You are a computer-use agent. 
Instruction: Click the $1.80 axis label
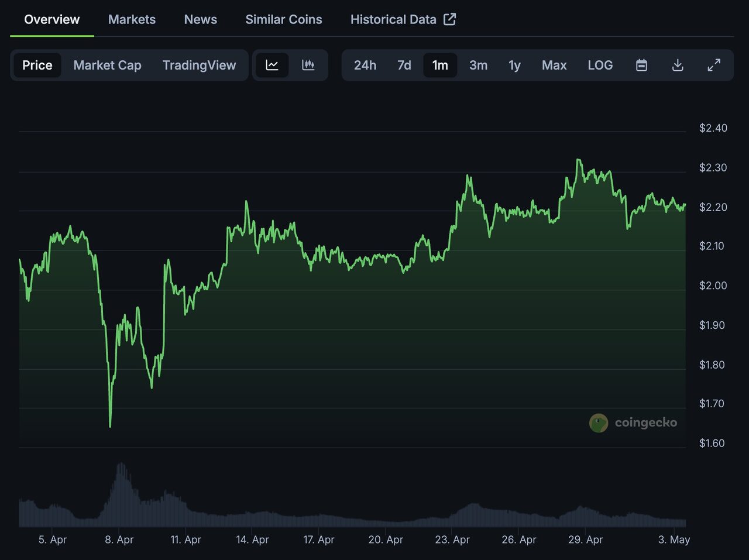[x=712, y=365]
